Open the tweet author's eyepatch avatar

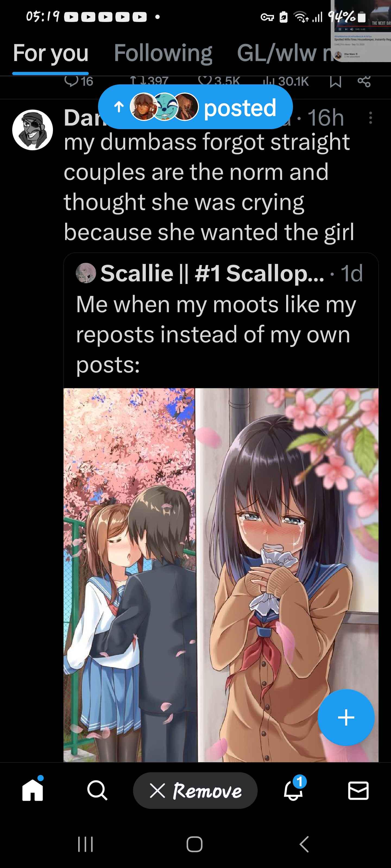33,130
